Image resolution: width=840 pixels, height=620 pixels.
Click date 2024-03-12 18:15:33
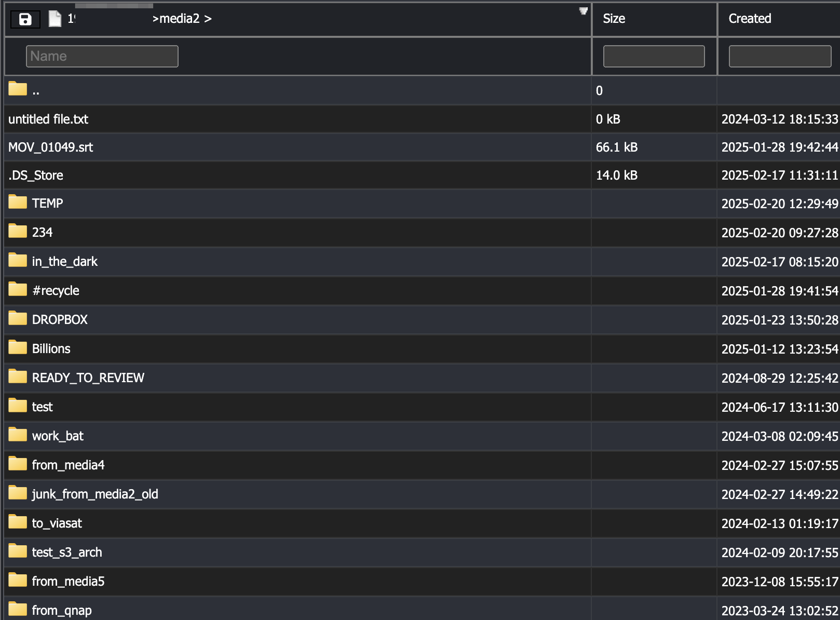(x=780, y=119)
